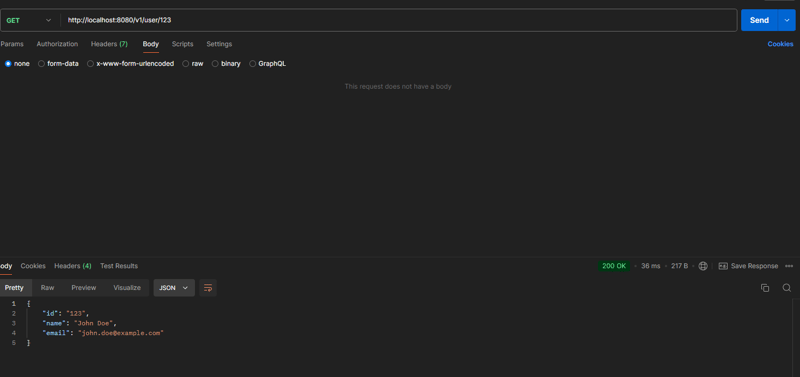800x377 pixels.
Task: Toggle the wrap lines icon
Action: [208, 288]
